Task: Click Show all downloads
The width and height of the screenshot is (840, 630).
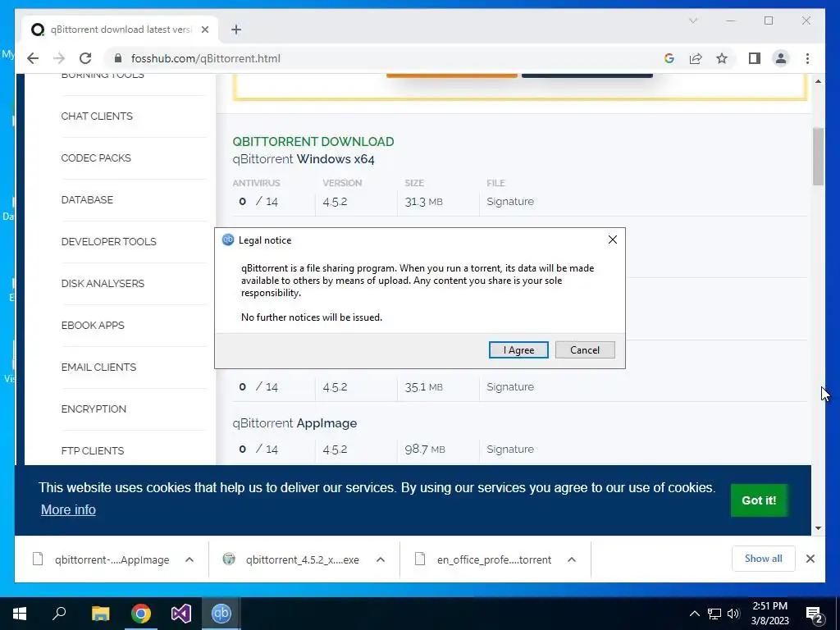Action: (764, 559)
